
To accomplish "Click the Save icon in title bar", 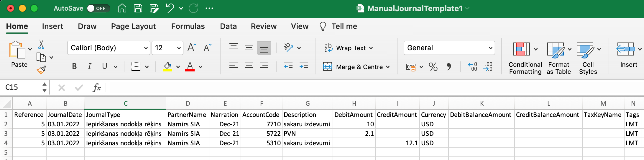I will [138, 8].
